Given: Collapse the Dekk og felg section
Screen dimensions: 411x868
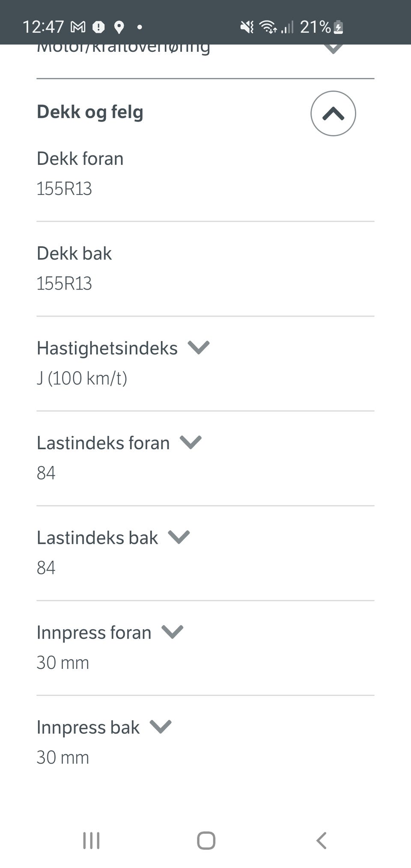Looking at the screenshot, I should 333,113.
